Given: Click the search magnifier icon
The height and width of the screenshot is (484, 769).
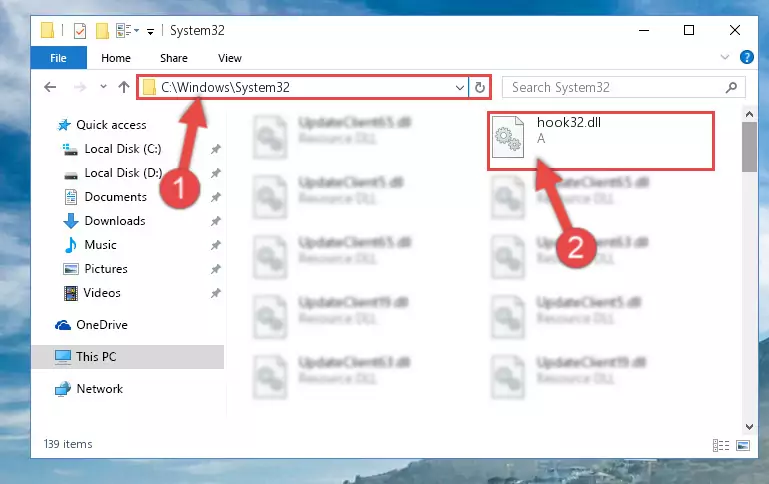Looking at the screenshot, I should [x=731, y=87].
